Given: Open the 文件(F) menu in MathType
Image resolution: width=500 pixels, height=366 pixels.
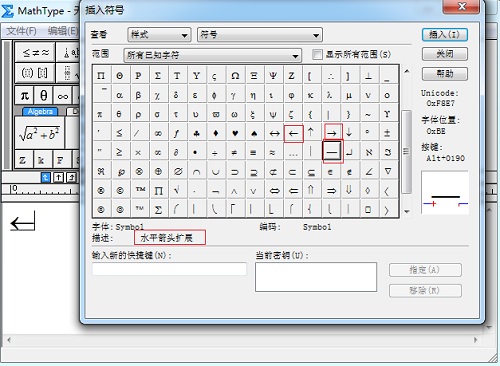Looking at the screenshot, I should tap(21, 31).
